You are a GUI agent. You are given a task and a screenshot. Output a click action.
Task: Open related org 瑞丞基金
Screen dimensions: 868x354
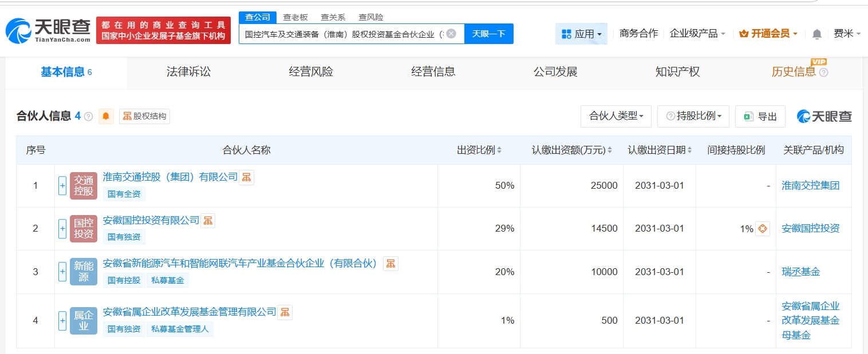point(800,272)
